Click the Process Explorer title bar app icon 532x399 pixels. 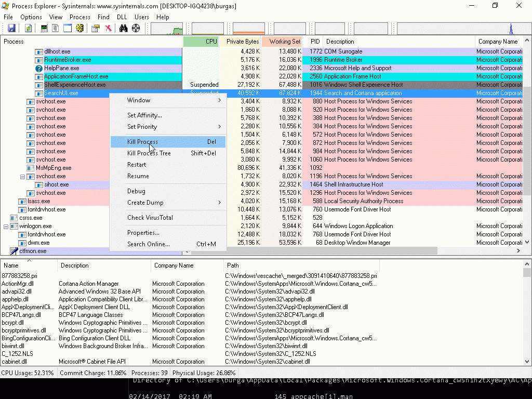click(x=5, y=6)
